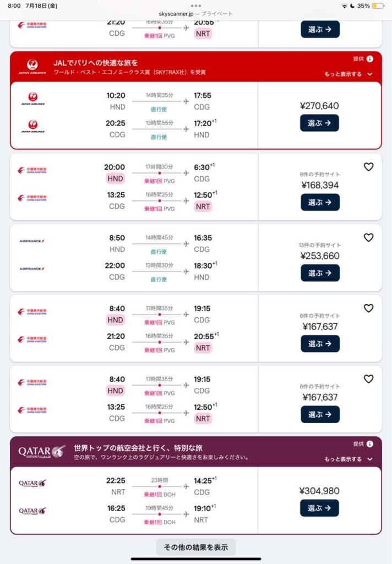Tap the skyscanner.jp address bar
Screen dimensions: 392x564
195,14
